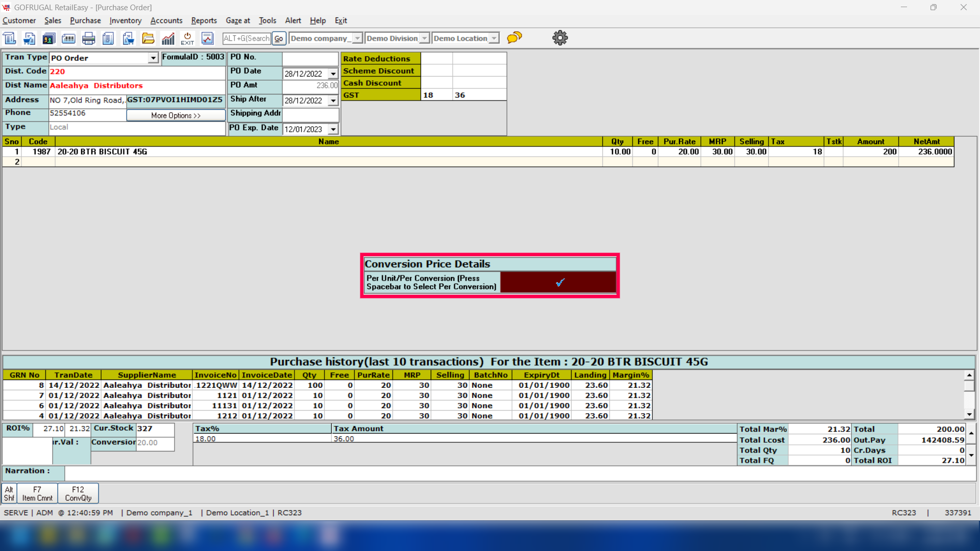Screen dimensions: 980x551
Task: Open the chat bubbles icon
Action: point(514,38)
